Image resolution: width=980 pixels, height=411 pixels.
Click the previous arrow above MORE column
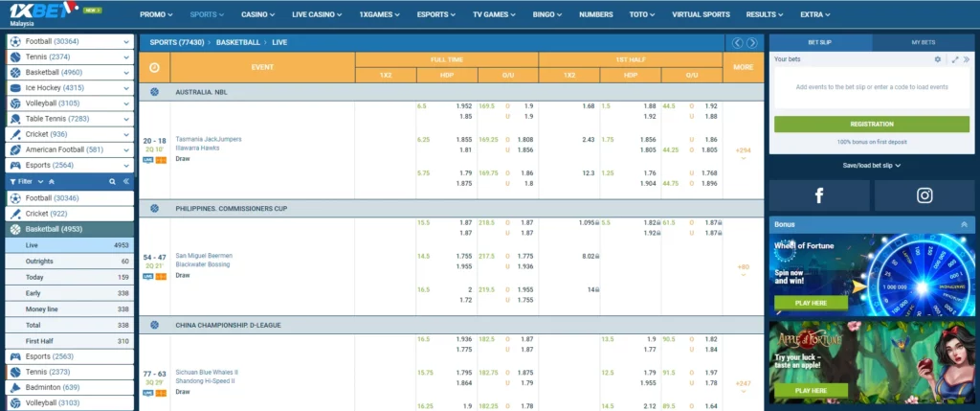point(737,43)
